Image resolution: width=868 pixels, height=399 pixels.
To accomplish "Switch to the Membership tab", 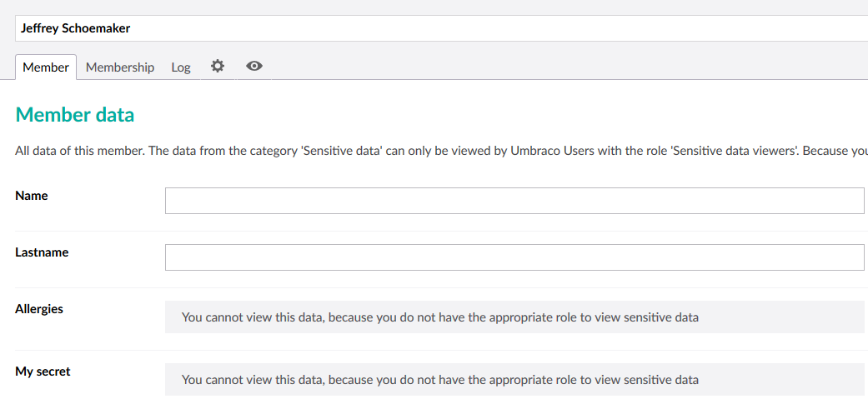I will point(119,67).
